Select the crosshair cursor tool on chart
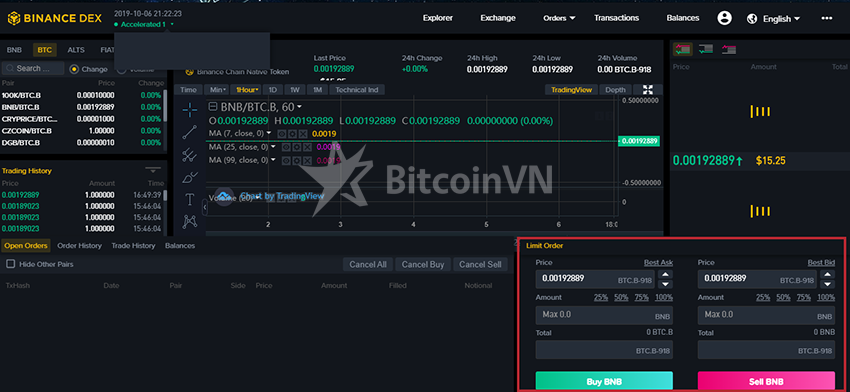 point(190,110)
